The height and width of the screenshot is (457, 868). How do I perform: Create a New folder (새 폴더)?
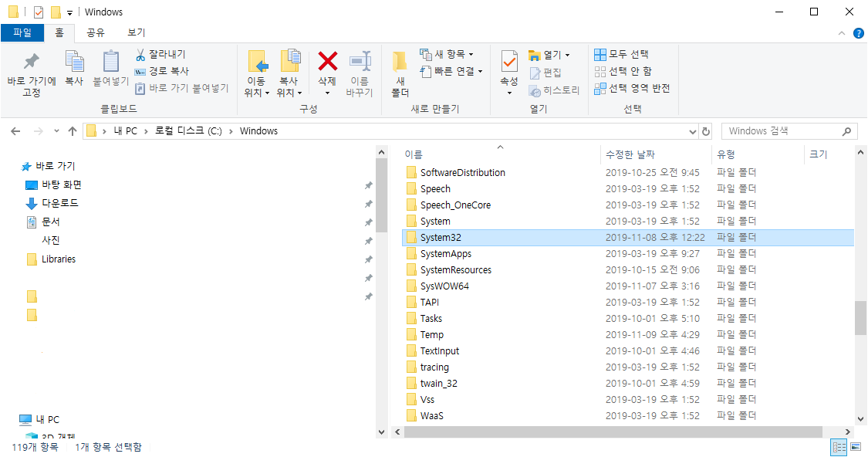click(x=400, y=73)
